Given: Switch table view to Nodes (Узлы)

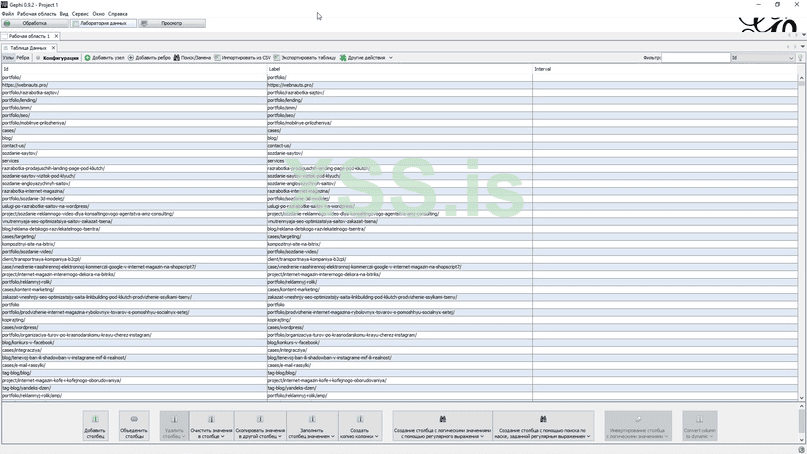Looking at the screenshot, I should pos(8,58).
